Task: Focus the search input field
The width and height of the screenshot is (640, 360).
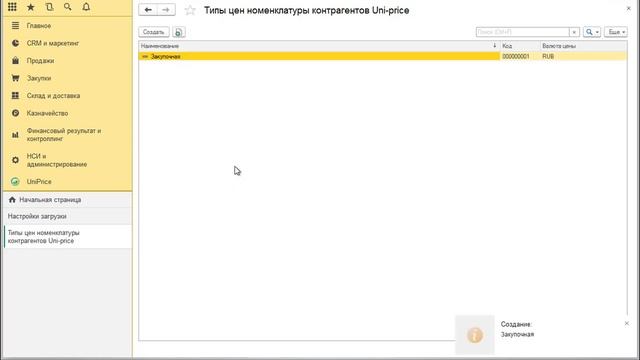Action: (x=522, y=32)
